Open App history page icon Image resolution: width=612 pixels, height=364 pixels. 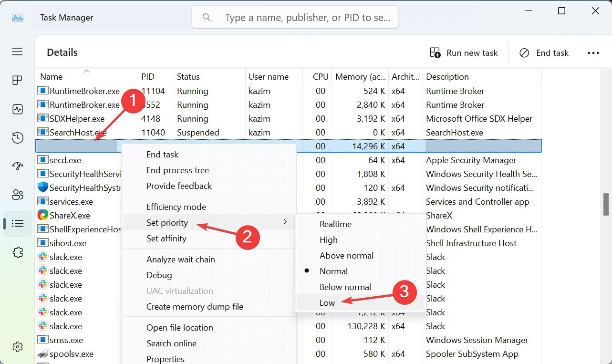tap(18, 138)
